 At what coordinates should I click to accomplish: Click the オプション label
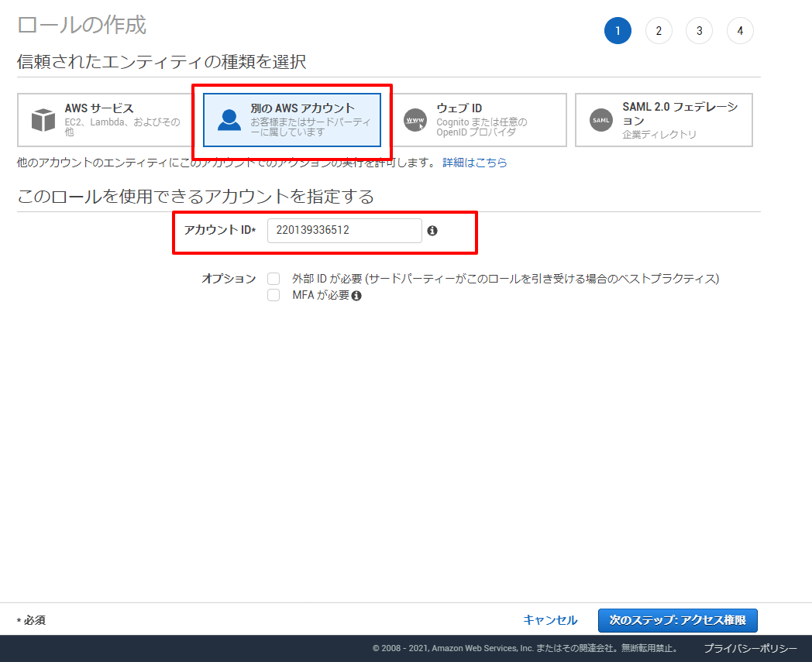229,279
